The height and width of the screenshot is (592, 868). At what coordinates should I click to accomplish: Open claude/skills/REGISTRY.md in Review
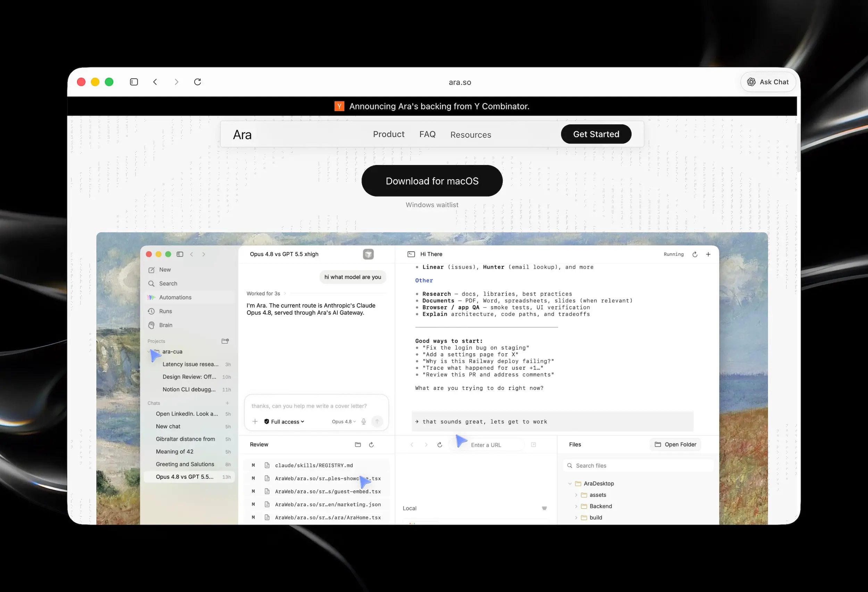tap(316, 465)
